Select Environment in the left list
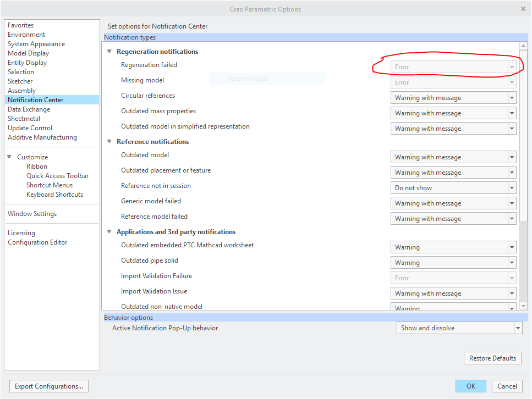The height and width of the screenshot is (399, 532). click(26, 35)
